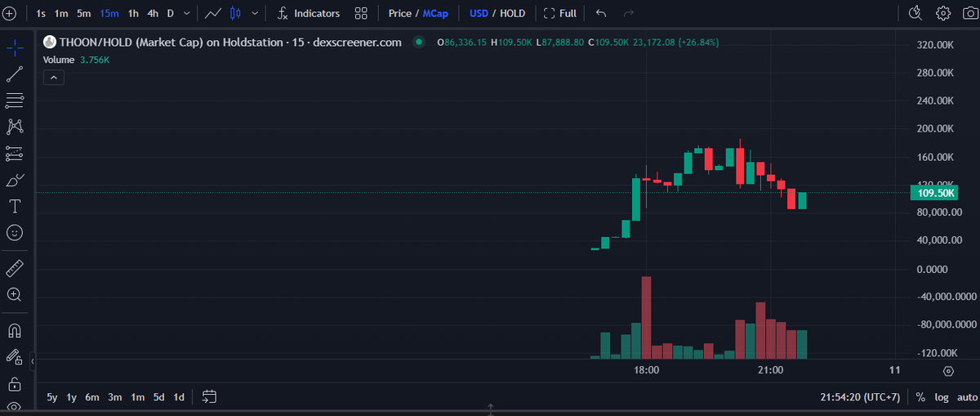This screenshot has height=416, width=980.
Task: Select USD as quote currency
Action: coord(479,13)
